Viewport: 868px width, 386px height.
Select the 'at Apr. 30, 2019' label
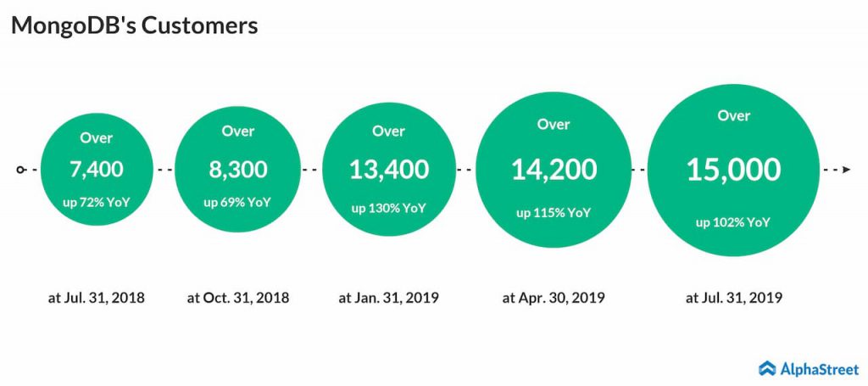554,298
